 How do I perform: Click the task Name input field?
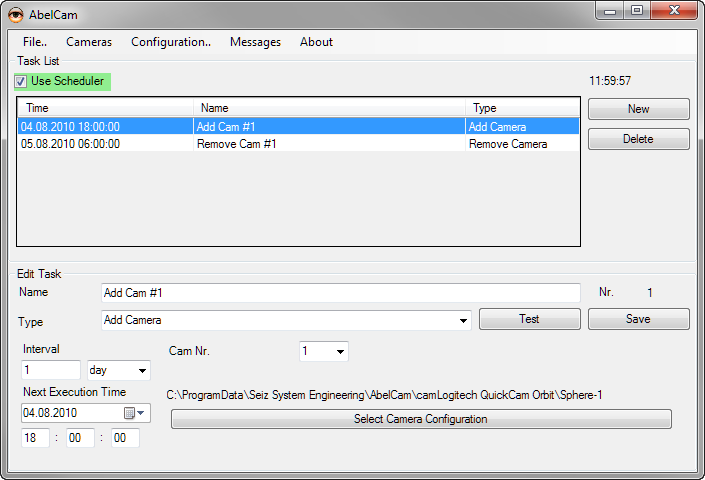340,293
